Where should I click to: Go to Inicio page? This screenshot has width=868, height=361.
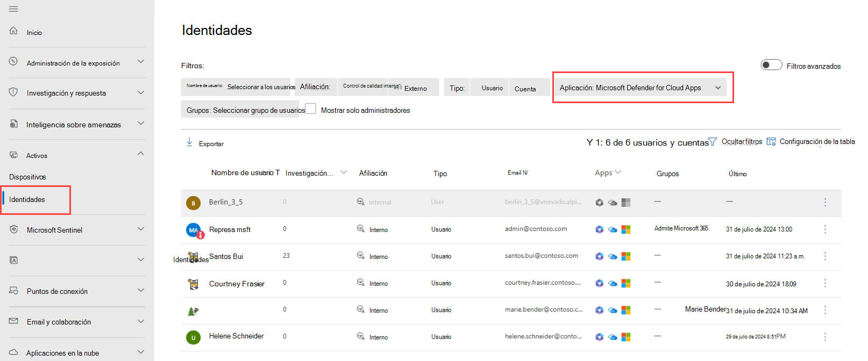[x=34, y=33]
